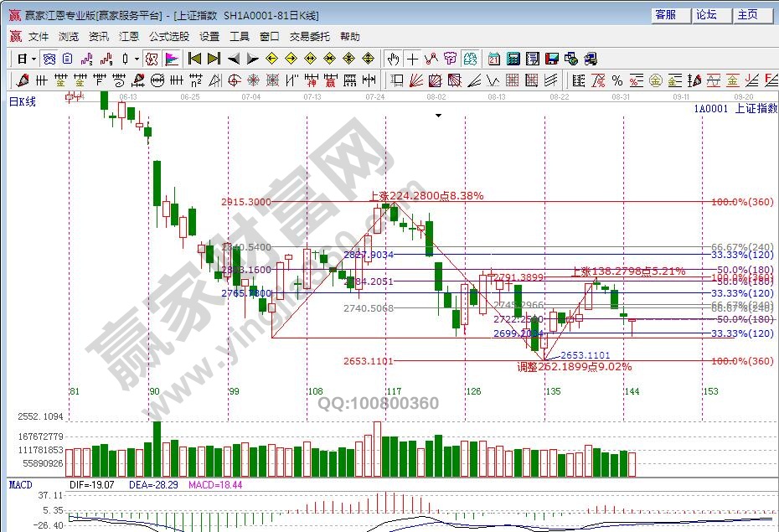This screenshot has width=779, height=532.
Task: Click the 客服 button
Action: click(x=666, y=15)
